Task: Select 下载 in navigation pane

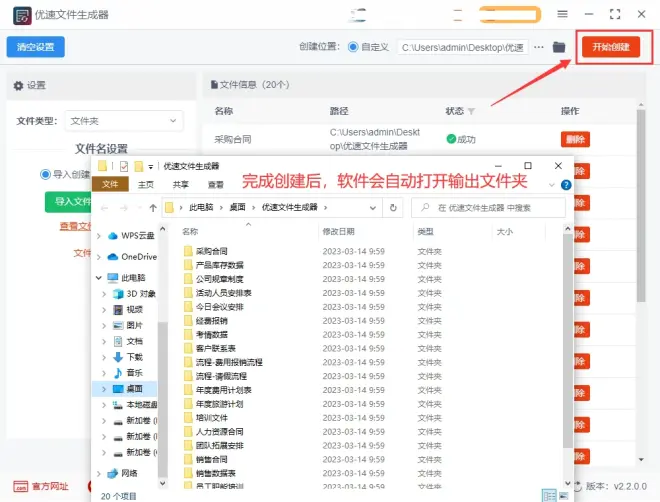Action: click(x=128, y=357)
